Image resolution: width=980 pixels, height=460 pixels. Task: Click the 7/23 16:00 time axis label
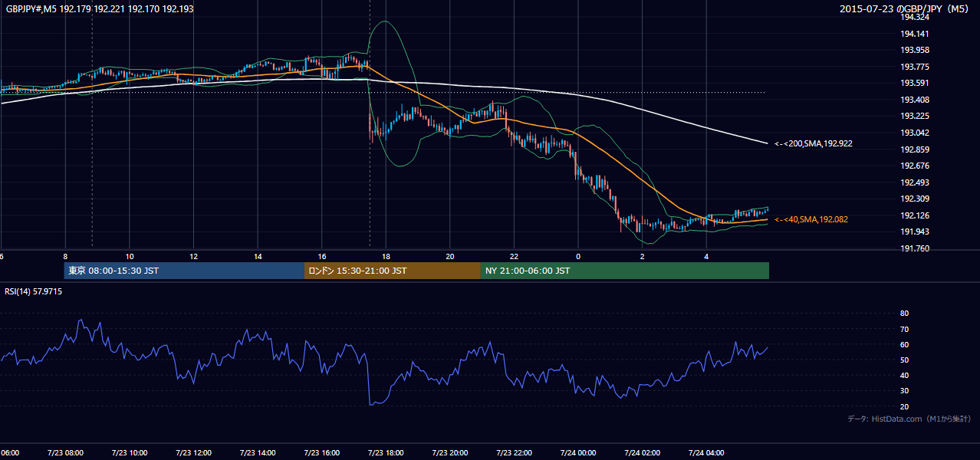coord(322,452)
